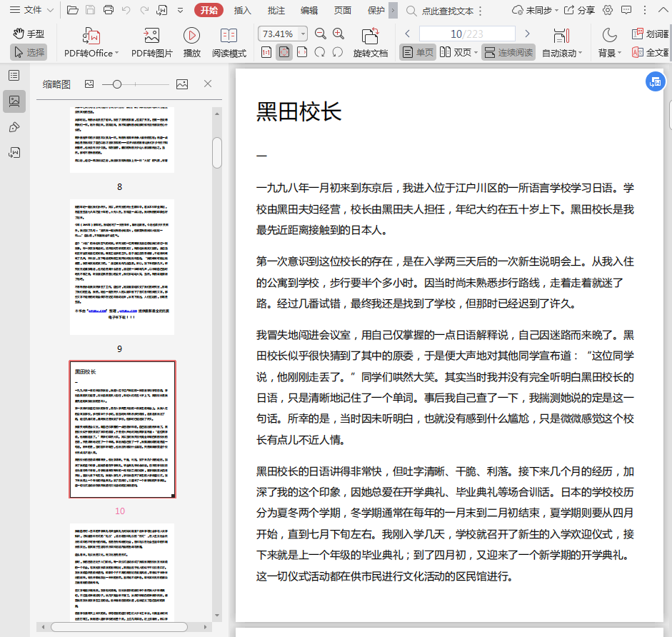Viewport: 672px width, 637px height.
Task: Click the zoom out magnifier icon
Action: click(x=321, y=34)
